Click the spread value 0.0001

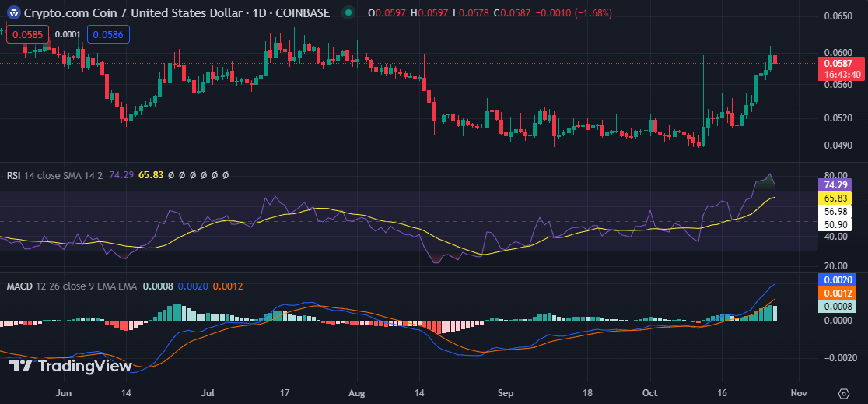tap(68, 34)
